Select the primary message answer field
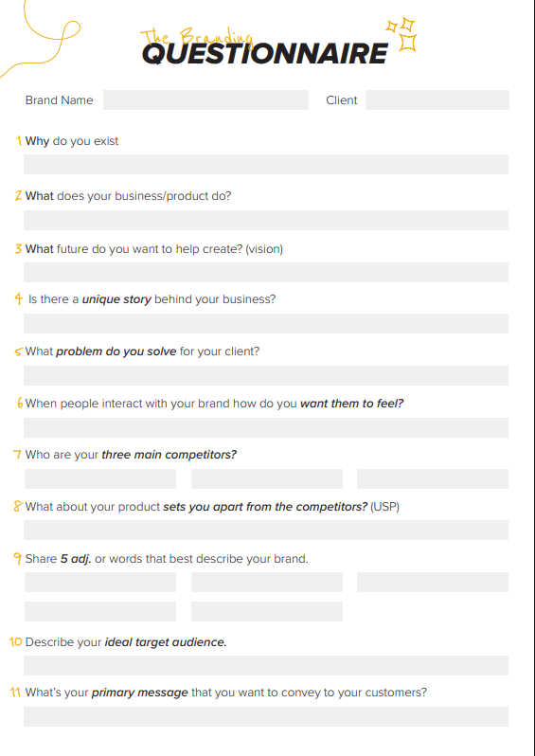This screenshot has height=756, width=535. [x=266, y=716]
